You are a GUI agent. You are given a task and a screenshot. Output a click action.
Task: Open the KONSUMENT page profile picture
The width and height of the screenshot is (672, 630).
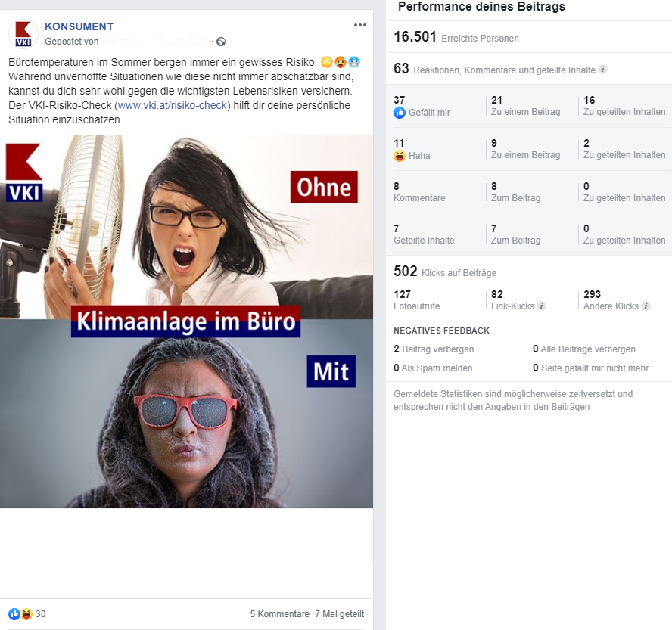tap(23, 34)
